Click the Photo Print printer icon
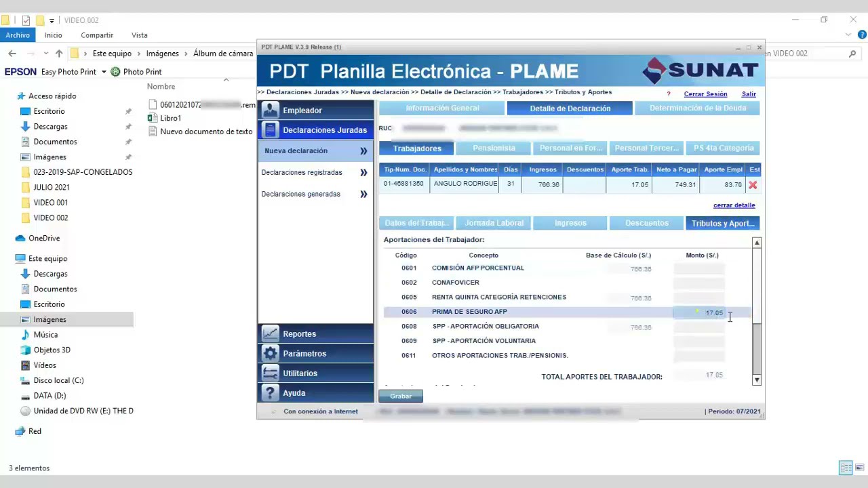 tap(115, 71)
